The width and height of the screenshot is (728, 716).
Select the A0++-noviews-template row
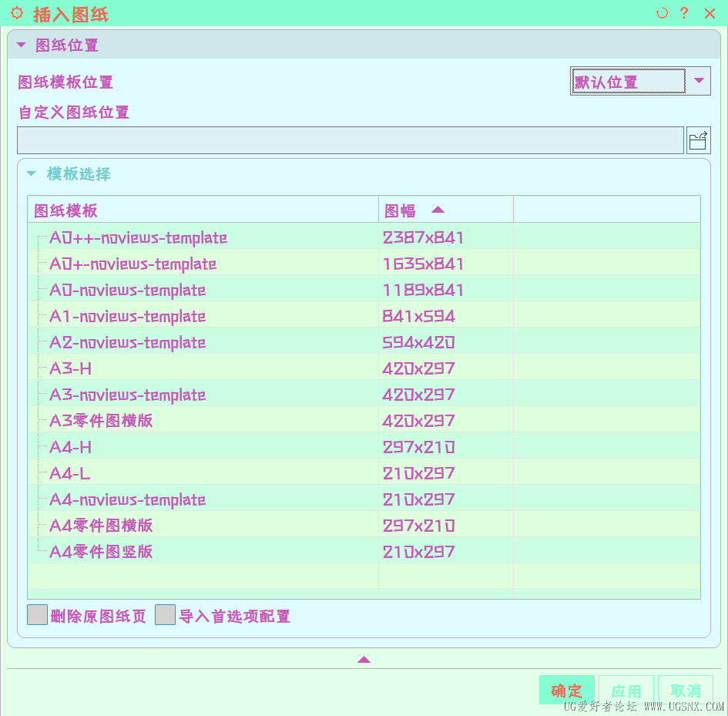[x=364, y=237]
